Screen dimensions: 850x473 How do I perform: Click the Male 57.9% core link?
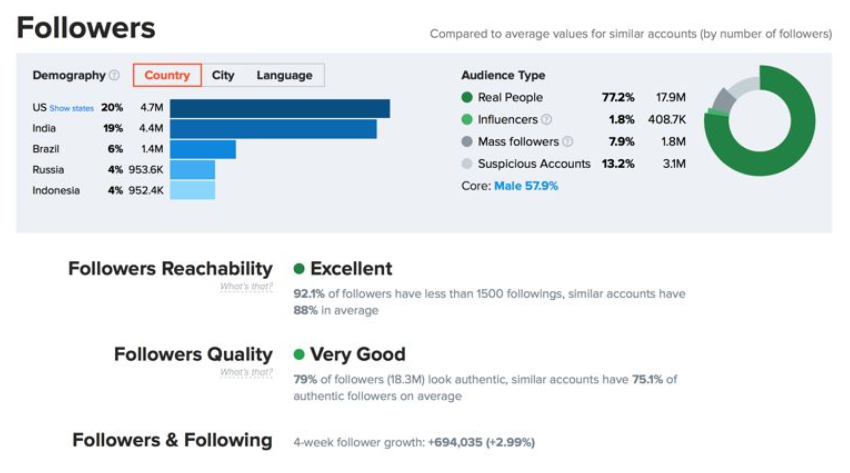pyautogui.click(x=526, y=186)
